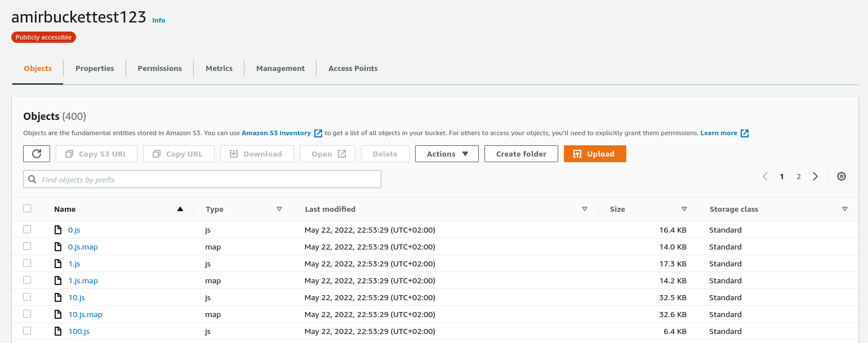Check the box for 10.js.map
The width and height of the screenshot is (868, 343).
[27, 314]
